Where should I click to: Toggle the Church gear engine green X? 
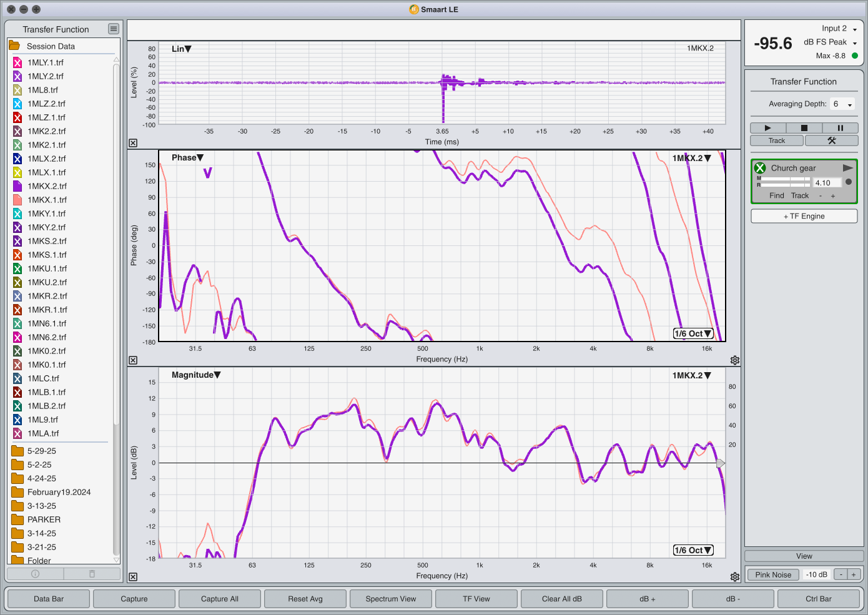tap(760, 168)
